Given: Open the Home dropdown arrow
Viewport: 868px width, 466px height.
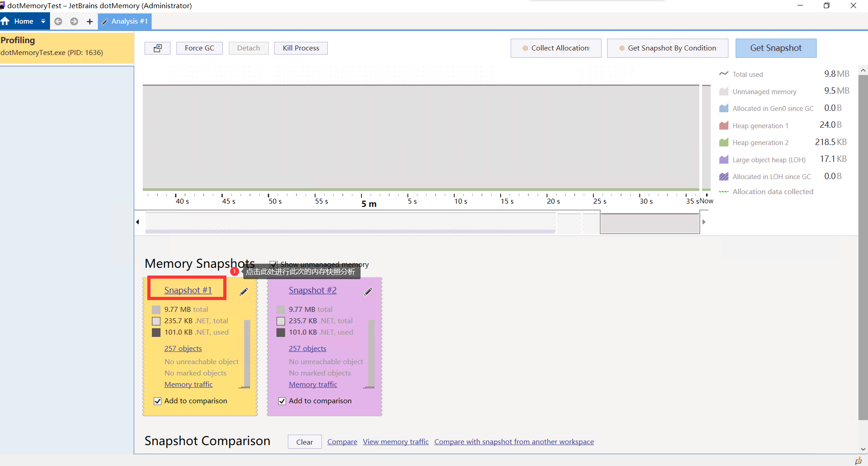Looking at the screenshot, I should coord(43,21).
